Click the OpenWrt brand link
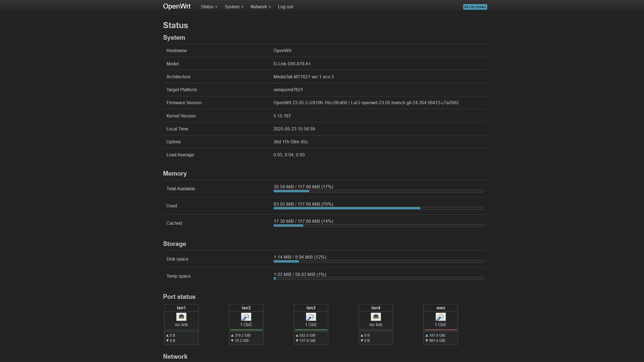 tap(177, 6)
